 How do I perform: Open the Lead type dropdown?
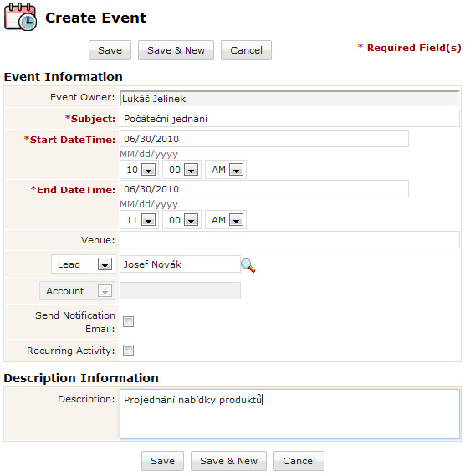pyautogui.click(x=83, y=264)
